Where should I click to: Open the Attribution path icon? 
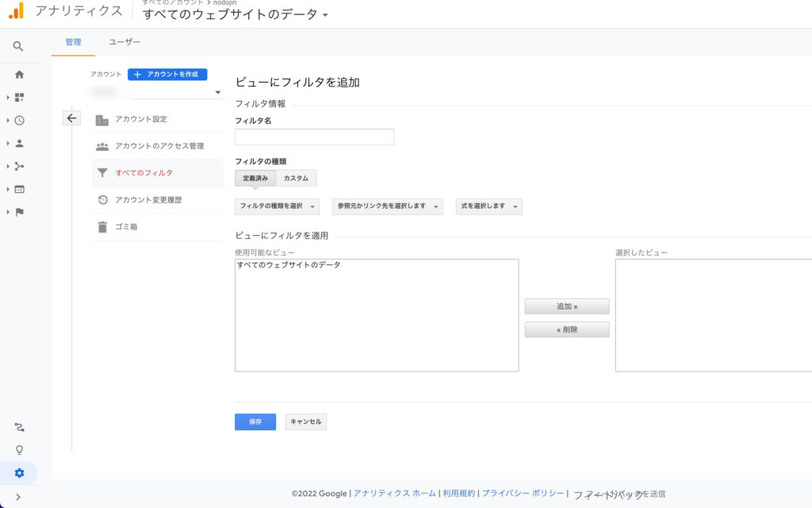(x=19, y=427)
